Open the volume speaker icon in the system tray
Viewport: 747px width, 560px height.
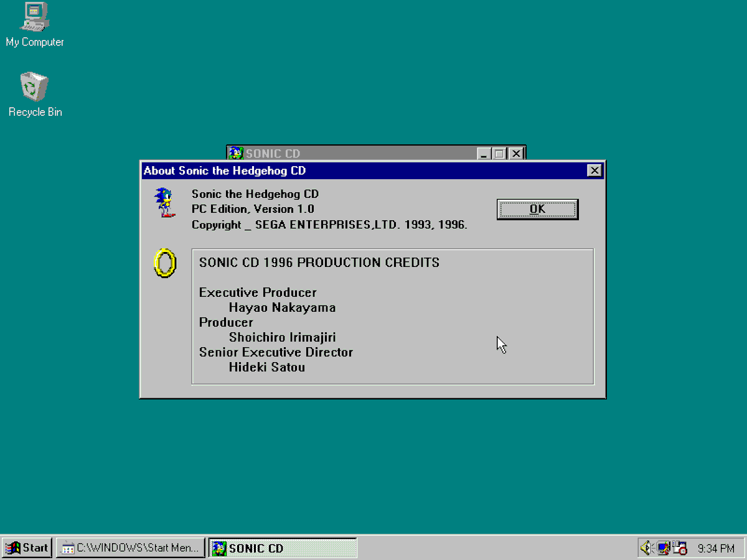[647, 548]
